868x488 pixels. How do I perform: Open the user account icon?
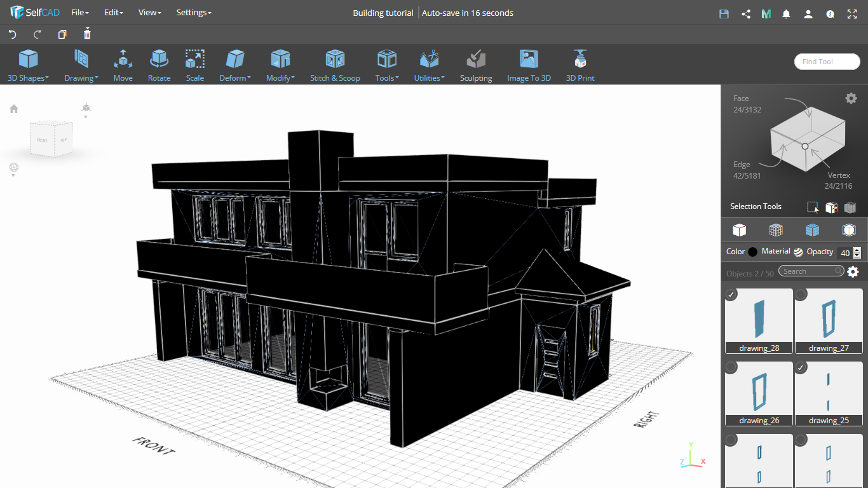[x=808, y=13]
